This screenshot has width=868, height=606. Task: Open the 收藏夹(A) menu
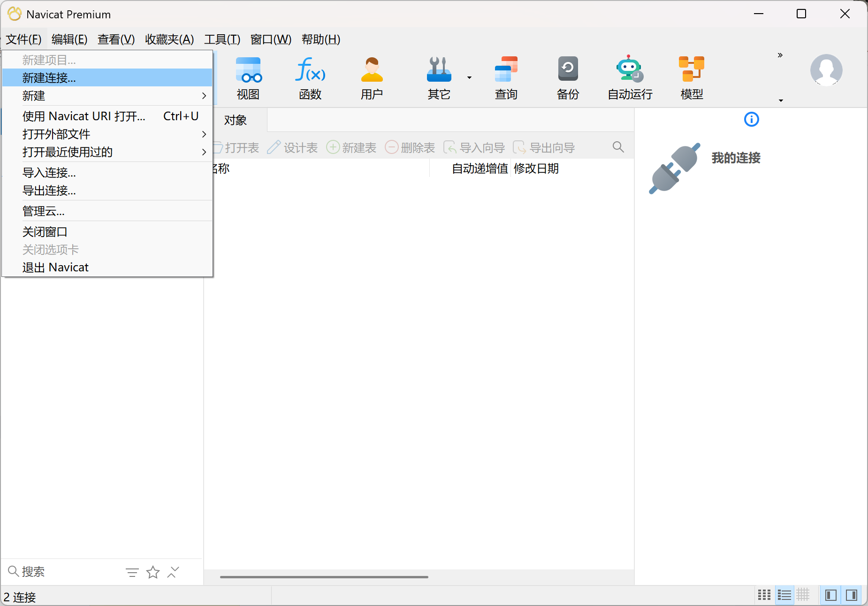coord(169,39)
